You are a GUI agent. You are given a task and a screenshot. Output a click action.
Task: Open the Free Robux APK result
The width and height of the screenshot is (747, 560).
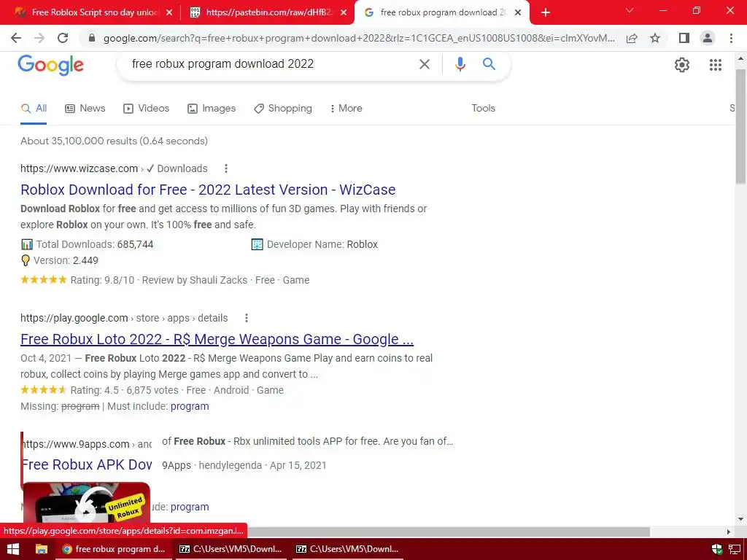(87, 464)
